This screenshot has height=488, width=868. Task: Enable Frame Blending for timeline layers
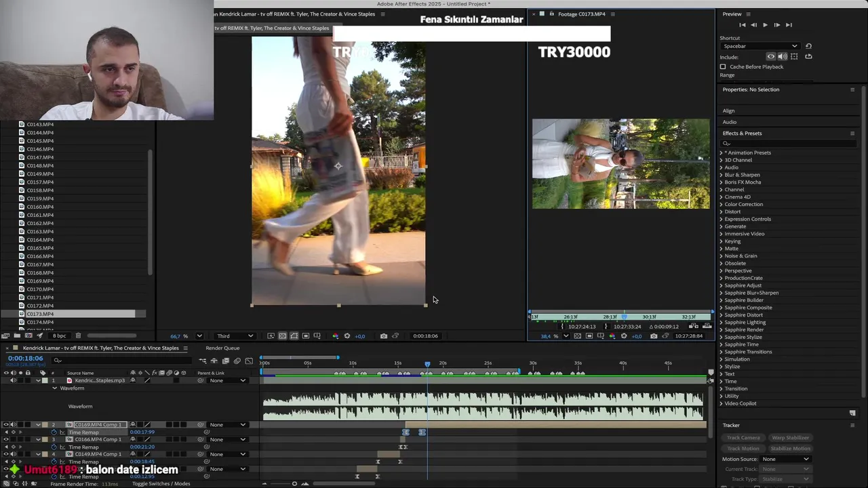point(225,361)
